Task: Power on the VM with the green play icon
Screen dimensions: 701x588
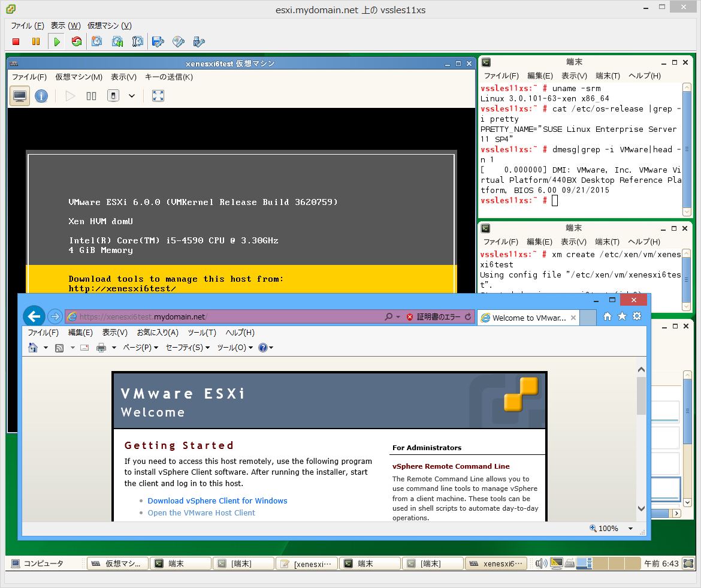Action: click(x=57, y=41)
